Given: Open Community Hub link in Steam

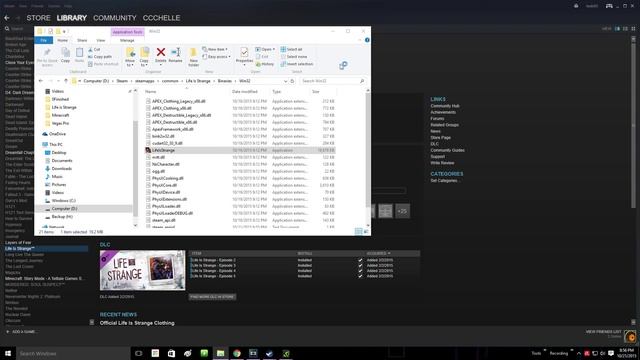Looking at the screenshot, I should (445, 106).
